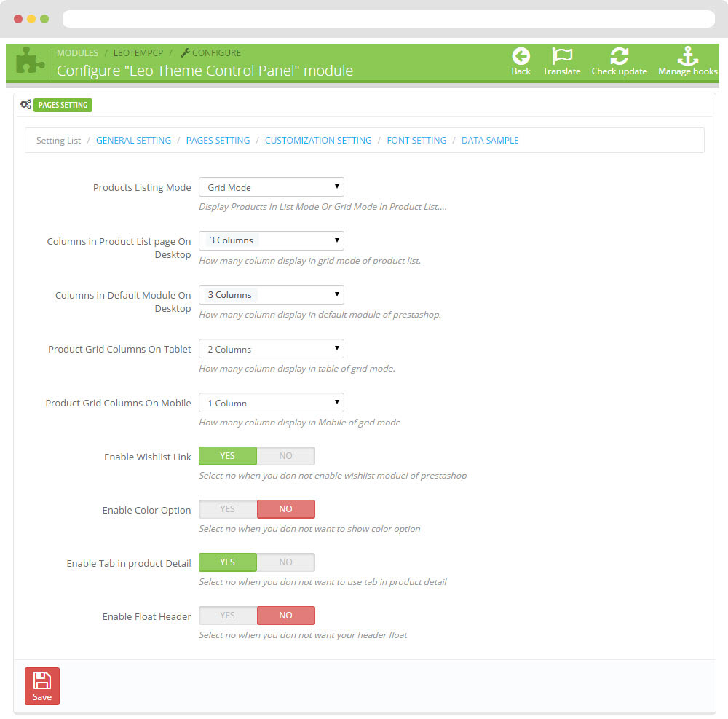Screen dimensions: 728x719
Task: Click LEOTEMPCP in the breadcrumb
Action: tap(138, 53)
